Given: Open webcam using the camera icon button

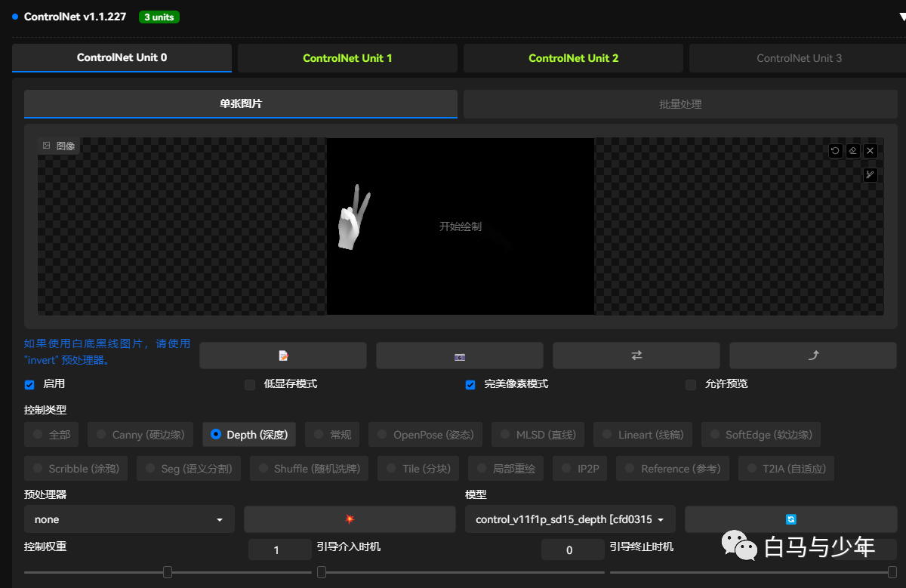Looking at the screenshot, I should click(x=460, y=356).
